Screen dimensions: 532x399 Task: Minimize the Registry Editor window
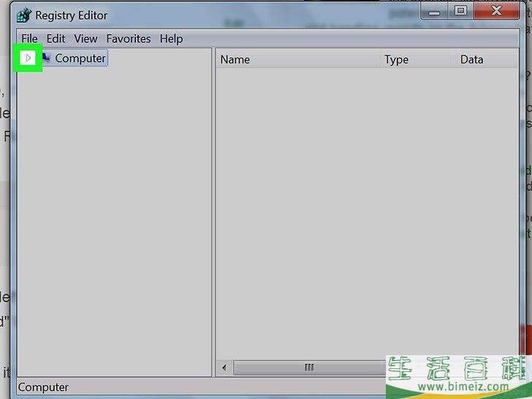pos(434,12)
